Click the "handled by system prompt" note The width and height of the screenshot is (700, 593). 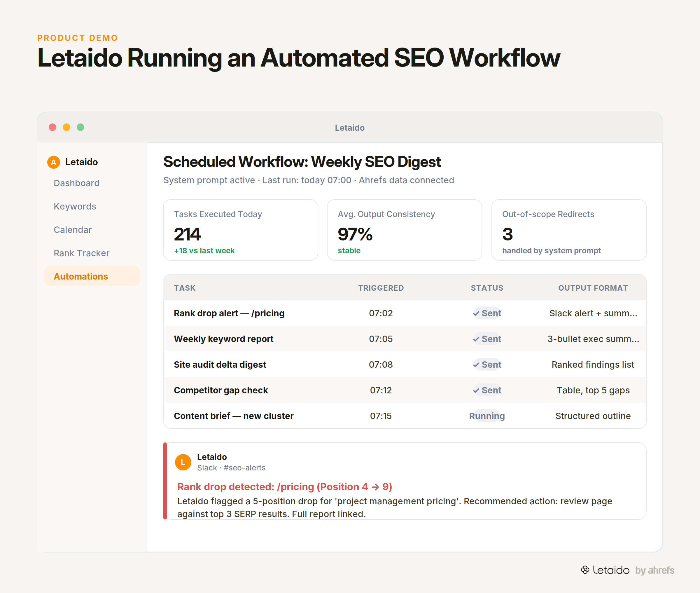552,251
